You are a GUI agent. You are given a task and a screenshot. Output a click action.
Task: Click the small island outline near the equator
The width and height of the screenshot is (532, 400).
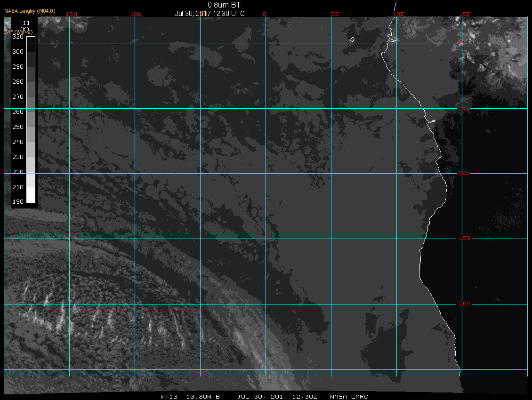click(x=352, y=40)
